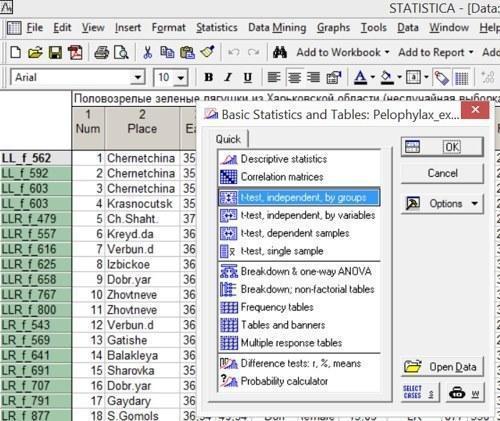Open the File menu

click(x=35, y=27)
